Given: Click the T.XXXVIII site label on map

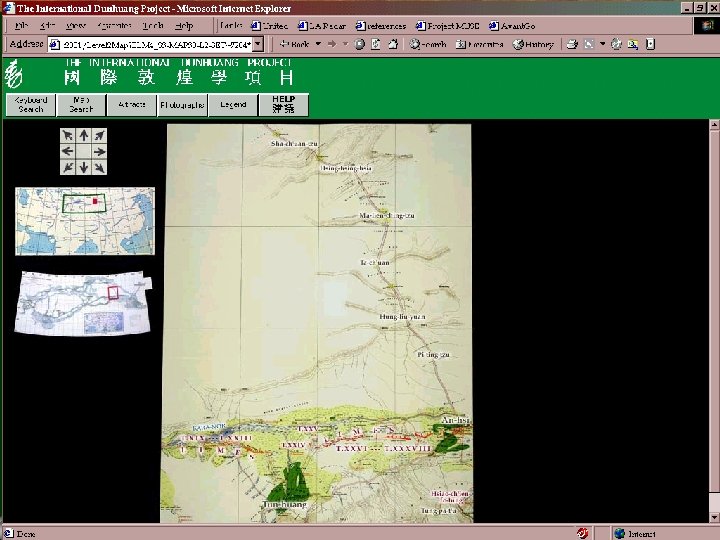Looking at the screenshot, I should (407, 449).
